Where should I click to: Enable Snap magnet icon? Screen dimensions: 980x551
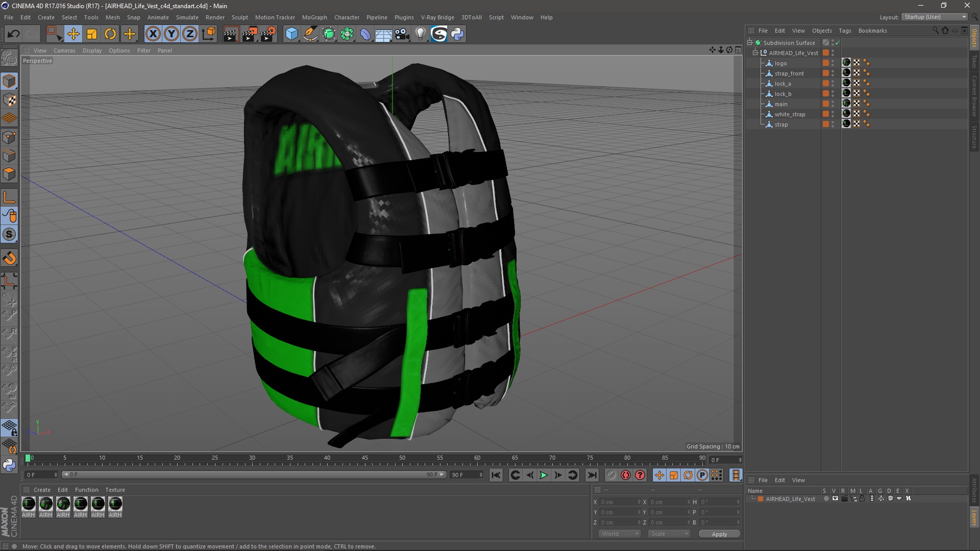click(9, 258)
